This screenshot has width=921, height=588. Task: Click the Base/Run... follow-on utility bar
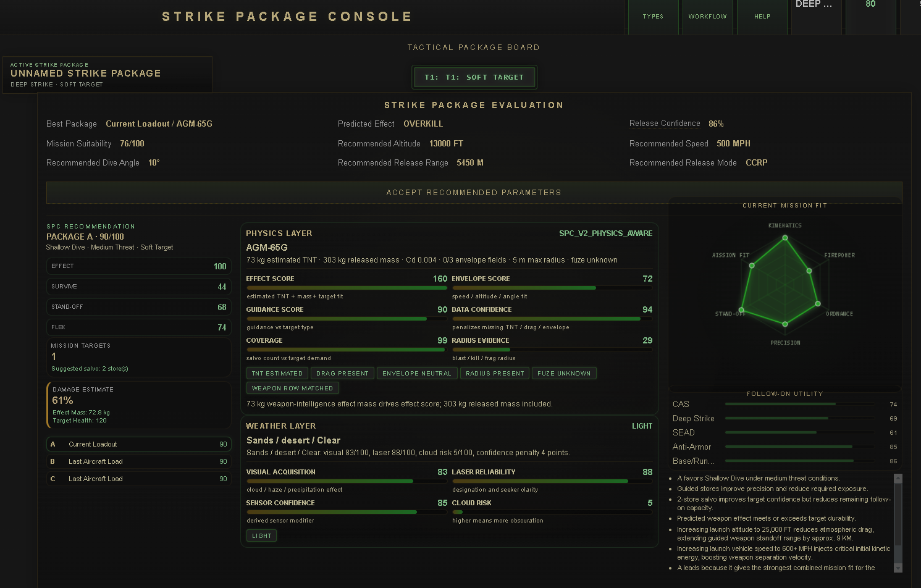[x=800, y=461]
